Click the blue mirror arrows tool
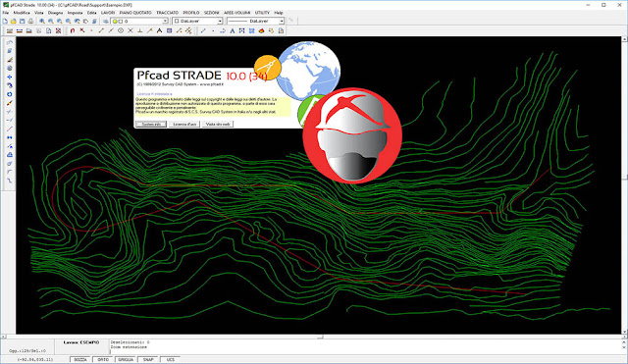628x364 pixels. [9, 137]
